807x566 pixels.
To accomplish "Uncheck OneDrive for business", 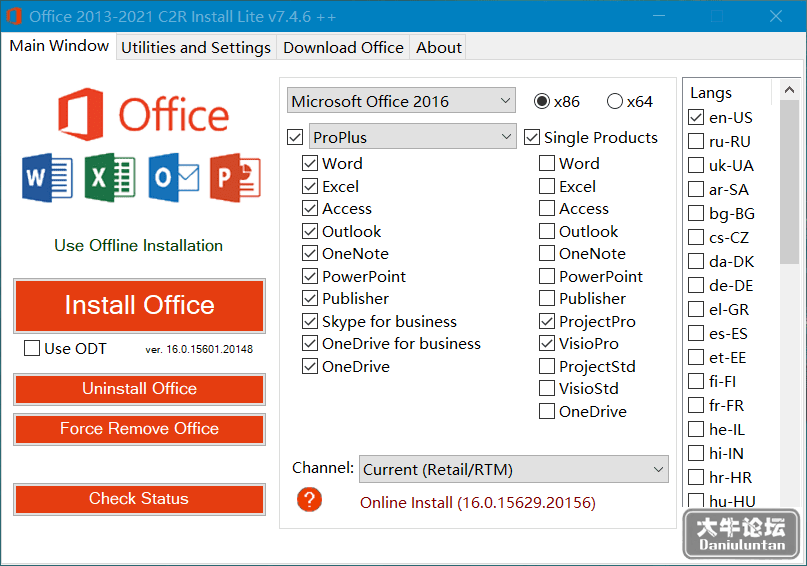I will [310, 343].
